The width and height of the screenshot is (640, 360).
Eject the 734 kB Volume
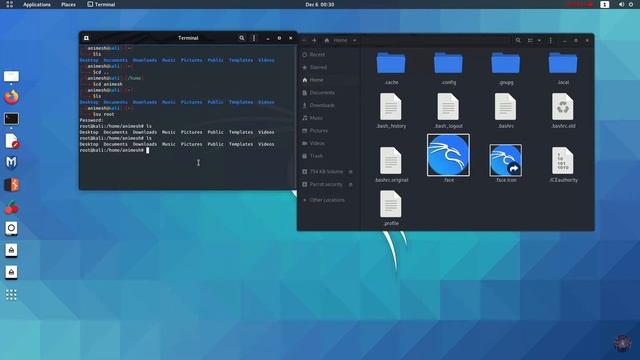tap(351, 172)
